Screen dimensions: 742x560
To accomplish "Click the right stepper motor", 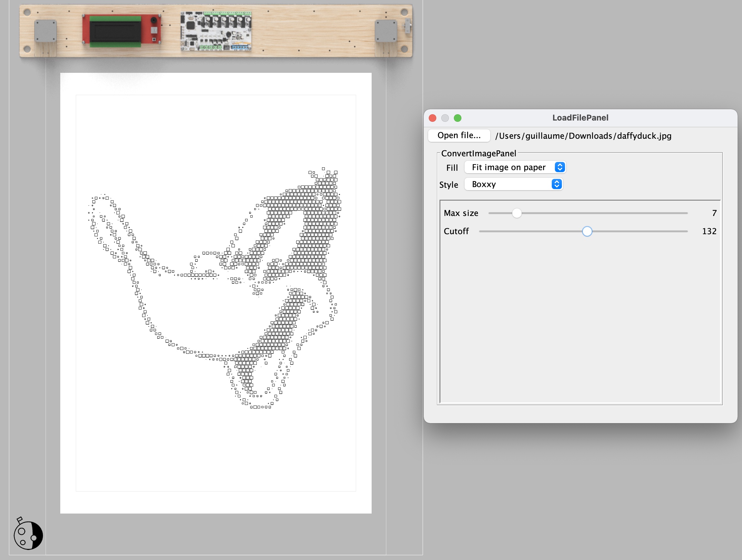I will (x=386, y=30).
